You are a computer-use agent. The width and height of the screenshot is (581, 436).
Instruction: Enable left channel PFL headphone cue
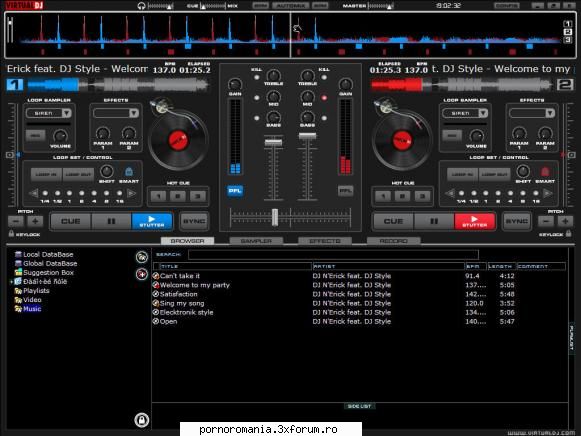[235, 191]
